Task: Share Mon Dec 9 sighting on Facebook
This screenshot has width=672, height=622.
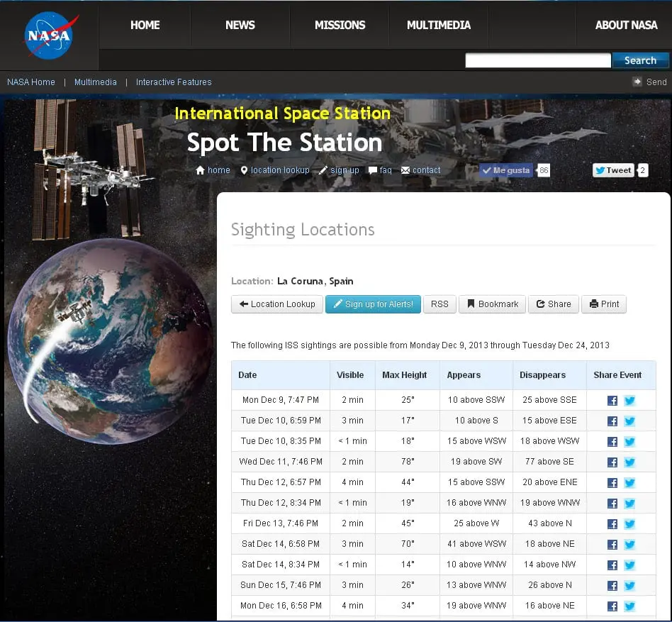Action: coord(612,401)
